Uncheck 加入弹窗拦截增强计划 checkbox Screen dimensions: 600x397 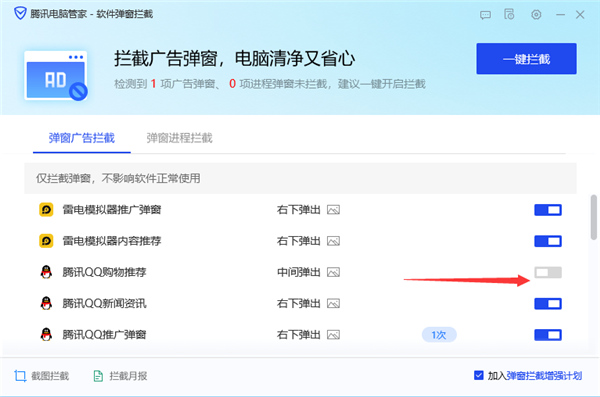pos(478,375)
